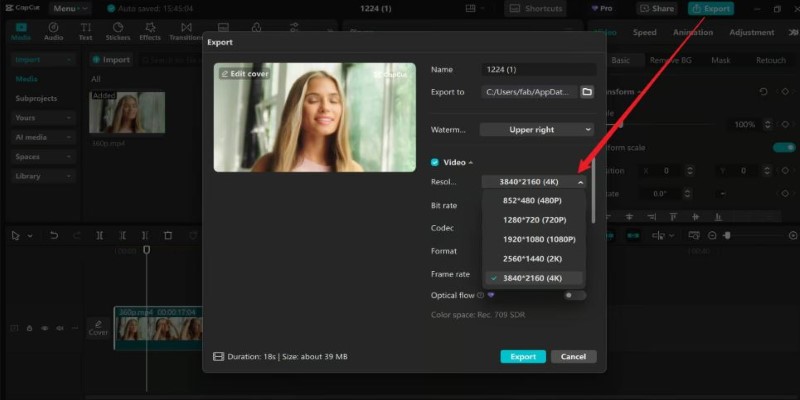Click the Share icon button in title bar
This screenshot has width=800, height=400.
657,9
